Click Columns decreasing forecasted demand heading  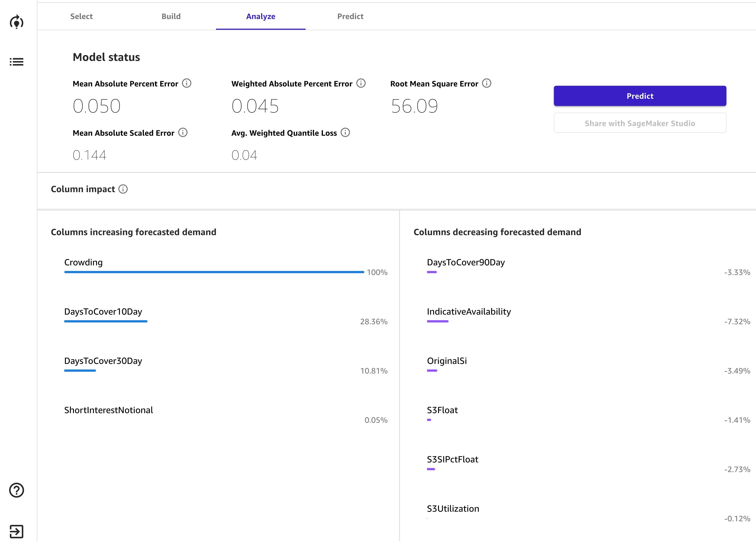click(x=497, y=232)
